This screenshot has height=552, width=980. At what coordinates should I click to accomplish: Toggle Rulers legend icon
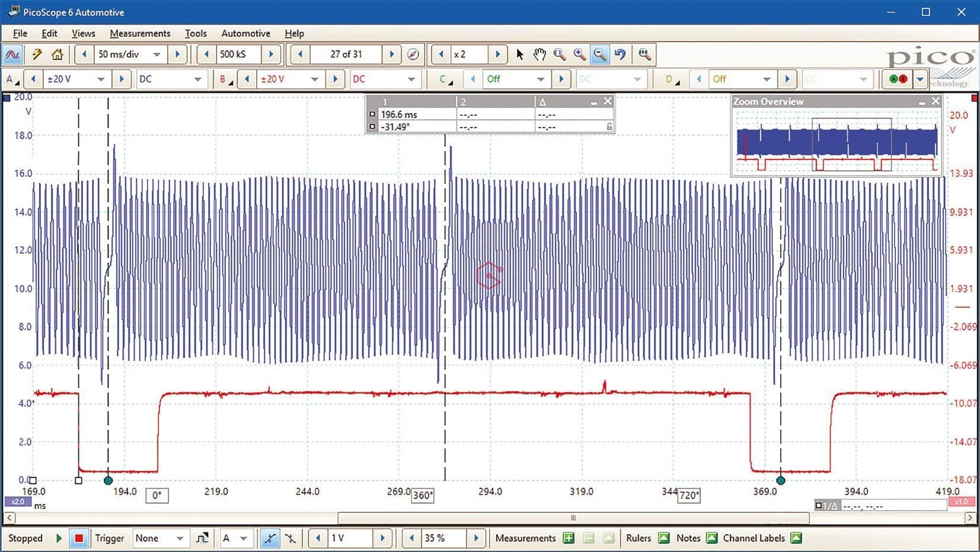pyautogui.click(x=664, y=538)
